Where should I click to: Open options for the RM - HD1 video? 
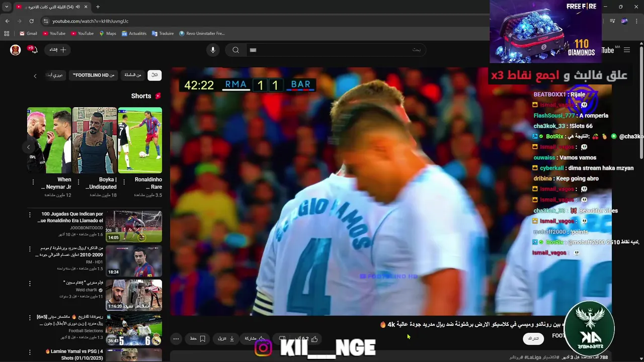point(30,249)
